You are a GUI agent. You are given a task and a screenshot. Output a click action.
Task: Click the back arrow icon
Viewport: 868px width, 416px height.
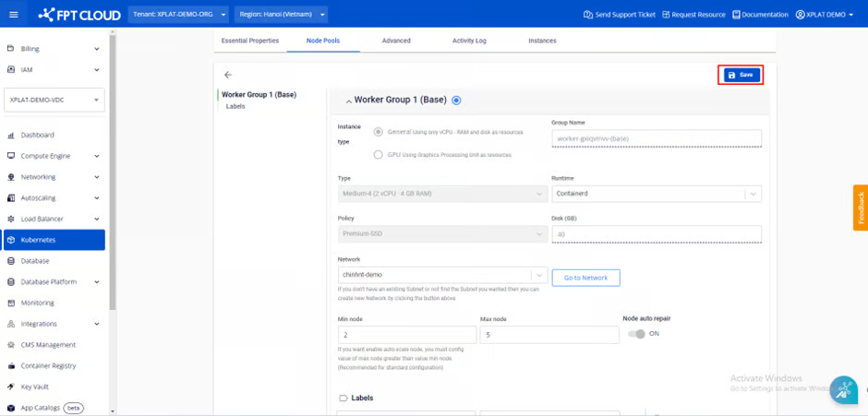click(x=228, y=75)
